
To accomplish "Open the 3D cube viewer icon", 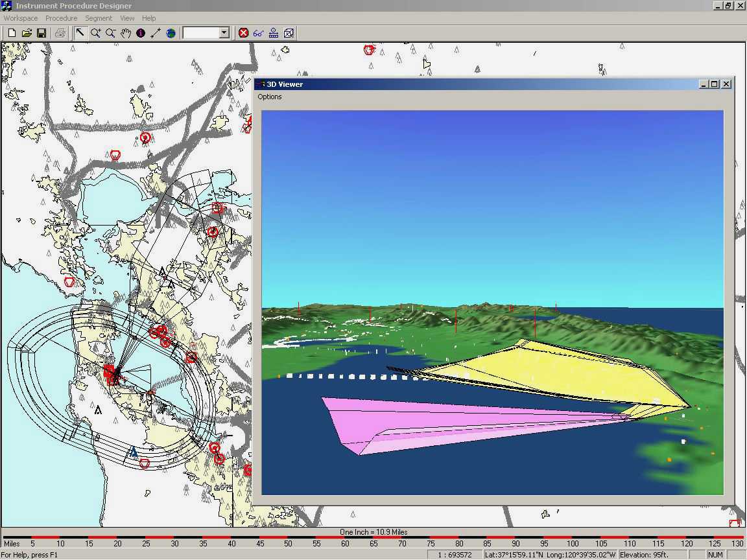I will 289,32.
